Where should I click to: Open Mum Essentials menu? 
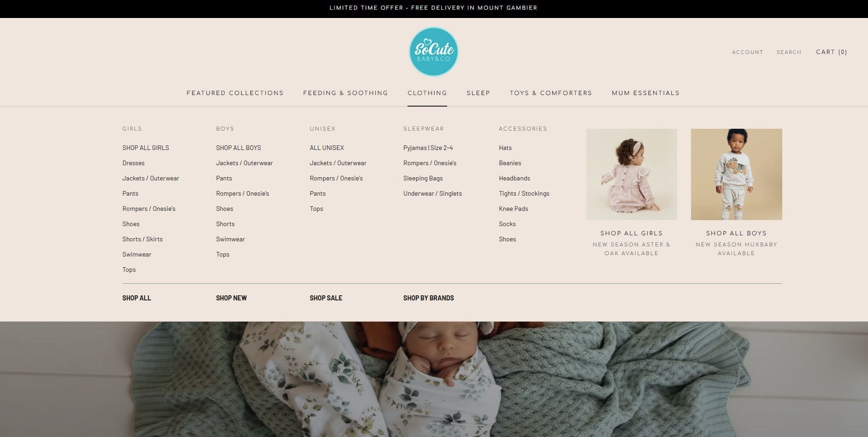645,93
